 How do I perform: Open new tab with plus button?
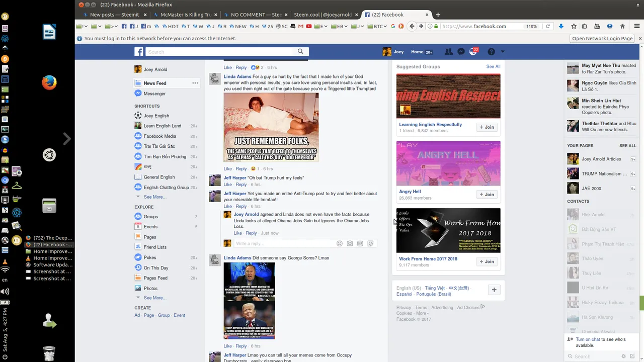pyautogui.click(x=438, y=15)
